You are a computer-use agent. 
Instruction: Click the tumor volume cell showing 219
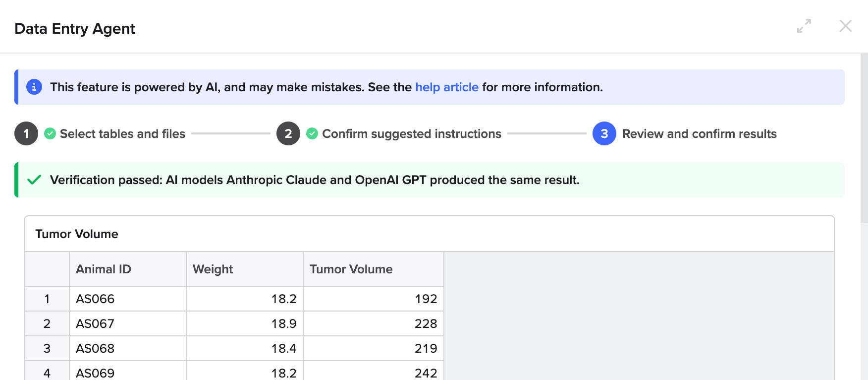(373, 348)
